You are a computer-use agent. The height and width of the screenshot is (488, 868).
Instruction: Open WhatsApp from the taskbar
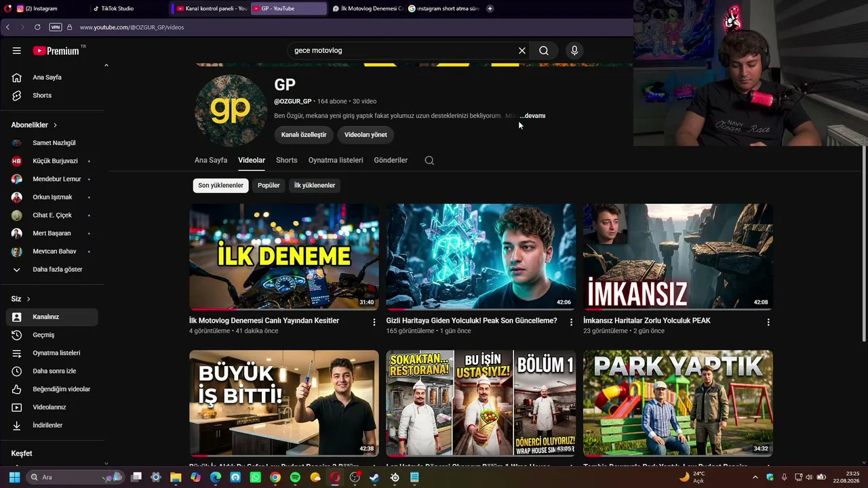pyautogui.click(x=255, y=477)
